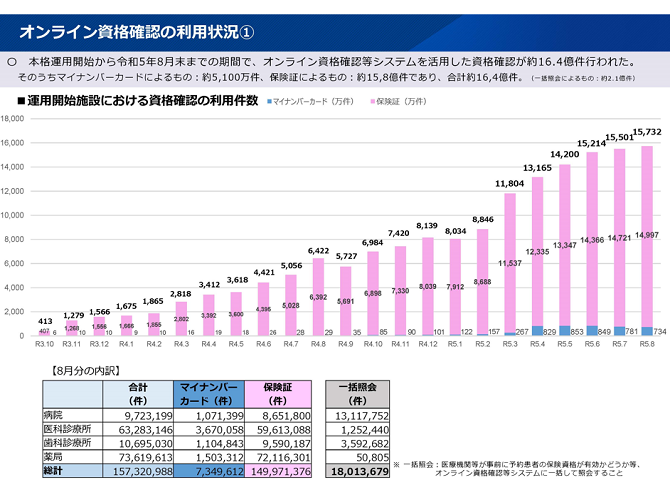The height and width of the screenshot is (500, 670).
Task: Select the 13,165 total label
Action: pyautogui.click(x=537, y=168)
